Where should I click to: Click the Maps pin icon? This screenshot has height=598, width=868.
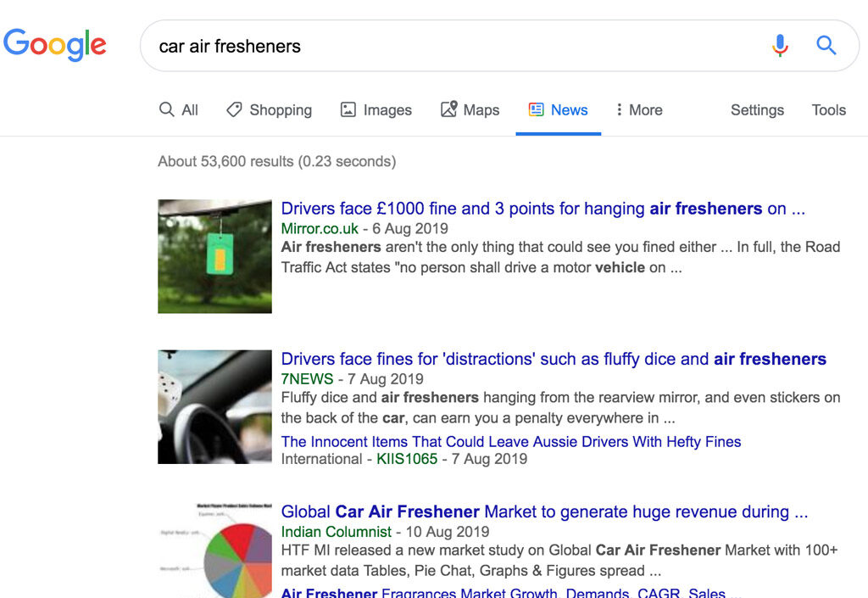click(449, 109)
